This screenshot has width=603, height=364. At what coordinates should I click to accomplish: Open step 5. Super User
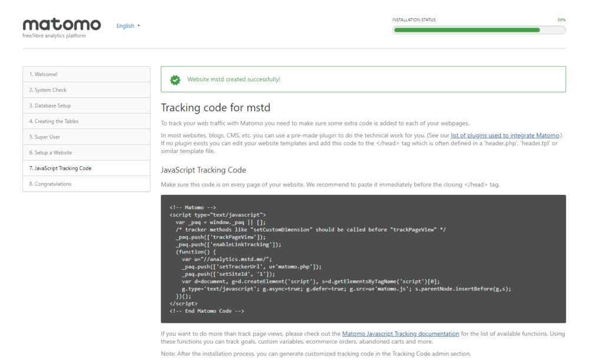coord(87,137)
